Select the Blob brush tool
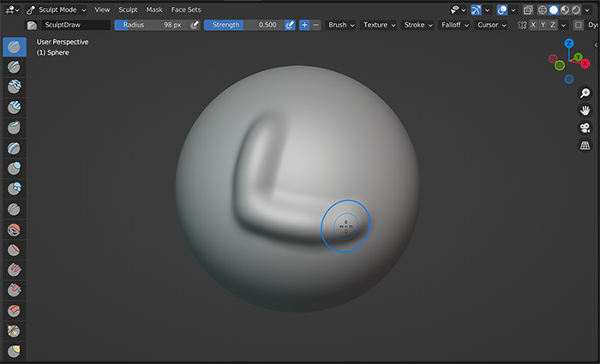This screenshot has width=600, height=364. tap(15, 188)
